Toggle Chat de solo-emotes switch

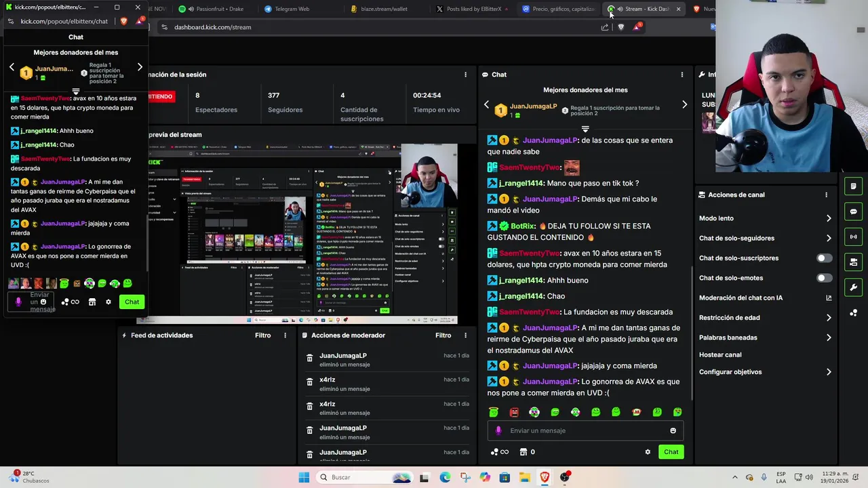[824, 278]
